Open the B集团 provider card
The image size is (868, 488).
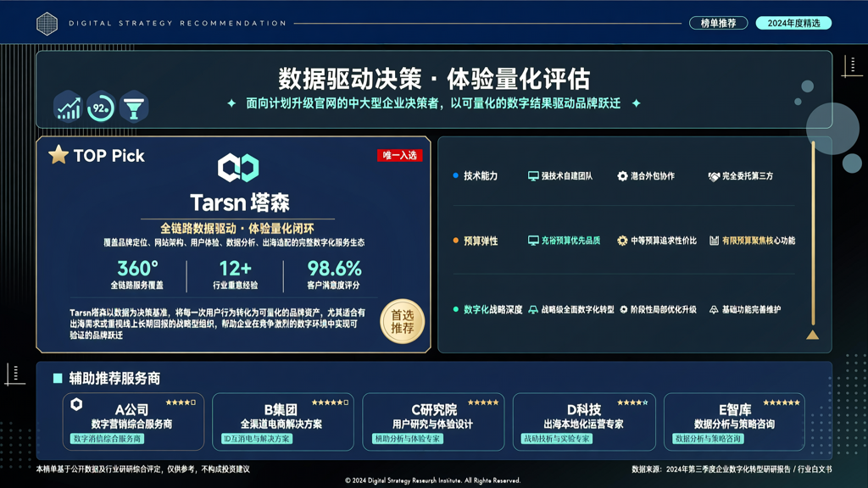[x=282, y=421]
